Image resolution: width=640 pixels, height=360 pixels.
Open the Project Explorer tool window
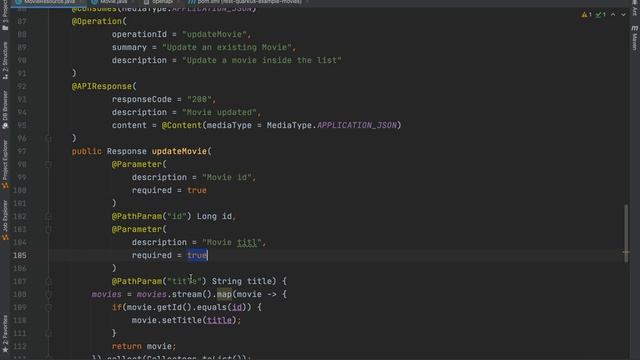point(5,164)
